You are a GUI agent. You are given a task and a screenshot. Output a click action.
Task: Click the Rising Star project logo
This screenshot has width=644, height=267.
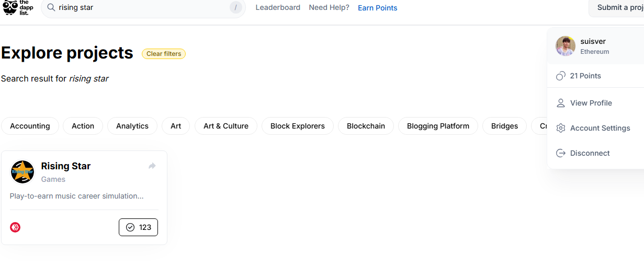[x=22, y=172]
